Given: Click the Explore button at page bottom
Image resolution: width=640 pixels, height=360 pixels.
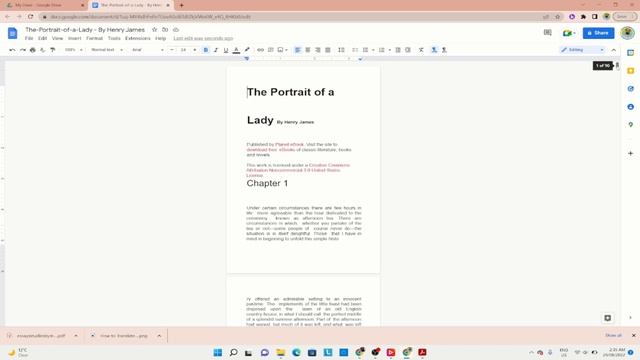Looking at the screenshot, I should click(607, 318).
